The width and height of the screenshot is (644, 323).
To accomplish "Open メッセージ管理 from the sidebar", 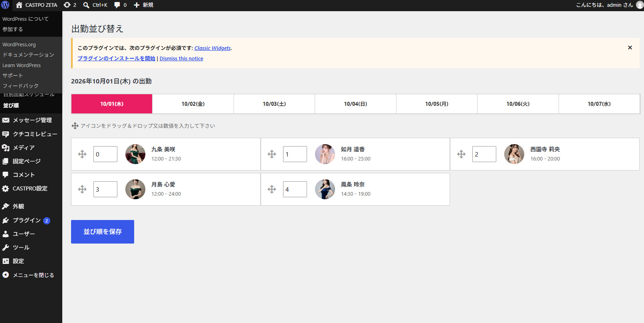I will coord(31,120).
